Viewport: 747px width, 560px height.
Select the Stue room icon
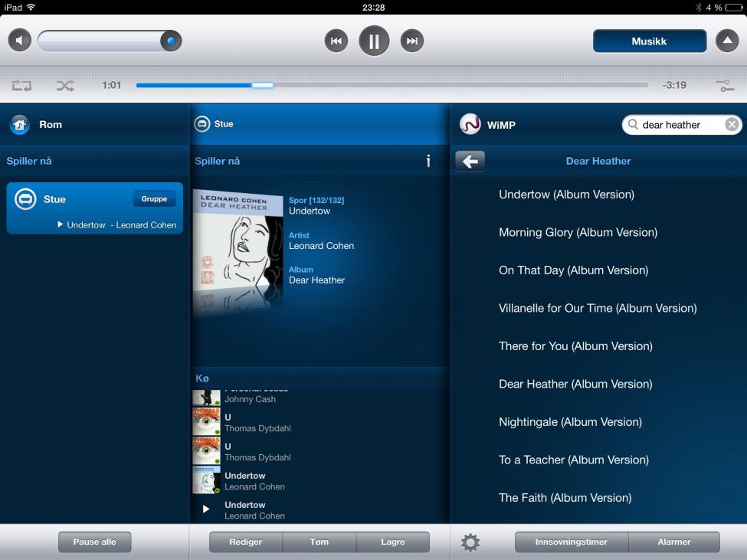(x=25, y=199)
